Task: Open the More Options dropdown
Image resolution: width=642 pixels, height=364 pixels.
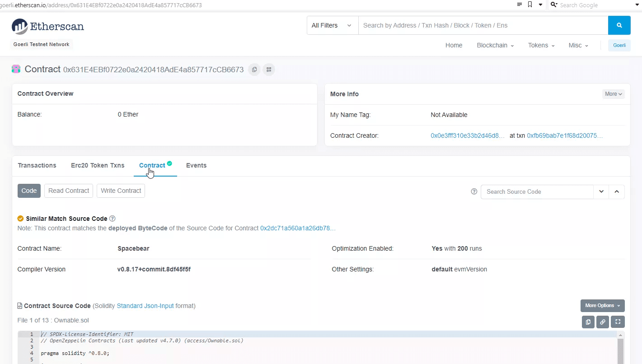Action: pyautogui.click(x=602, y=306)
